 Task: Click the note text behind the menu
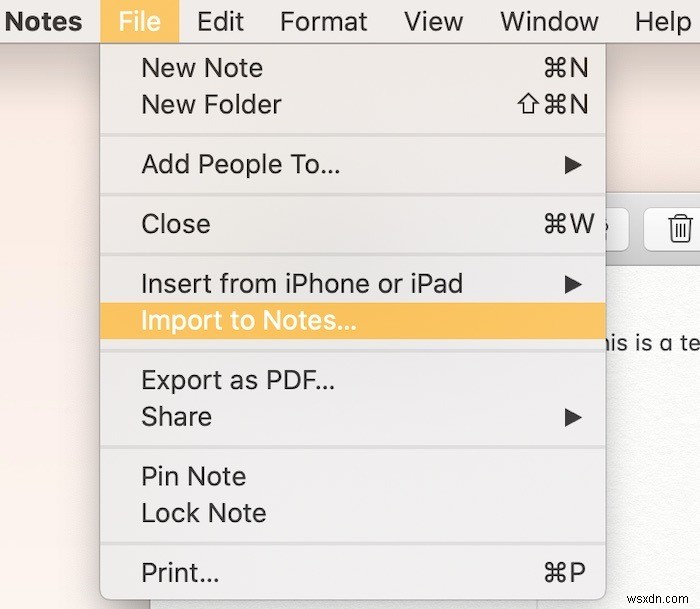point(653,343)
